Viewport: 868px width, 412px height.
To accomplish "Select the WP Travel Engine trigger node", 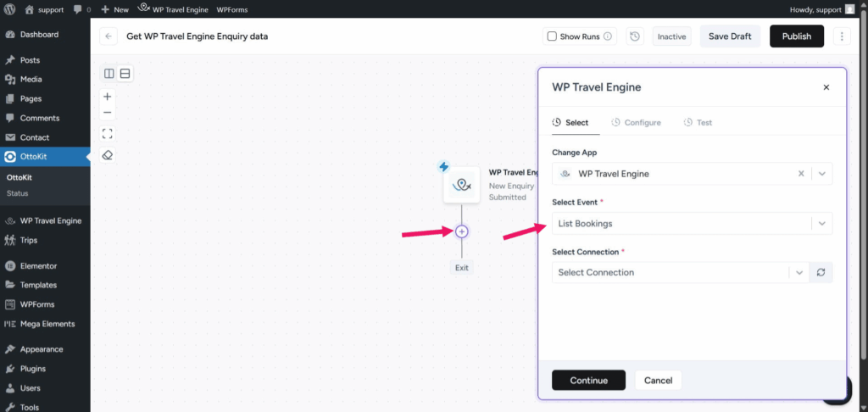I will pyautogui.click(x=462, y=185).
